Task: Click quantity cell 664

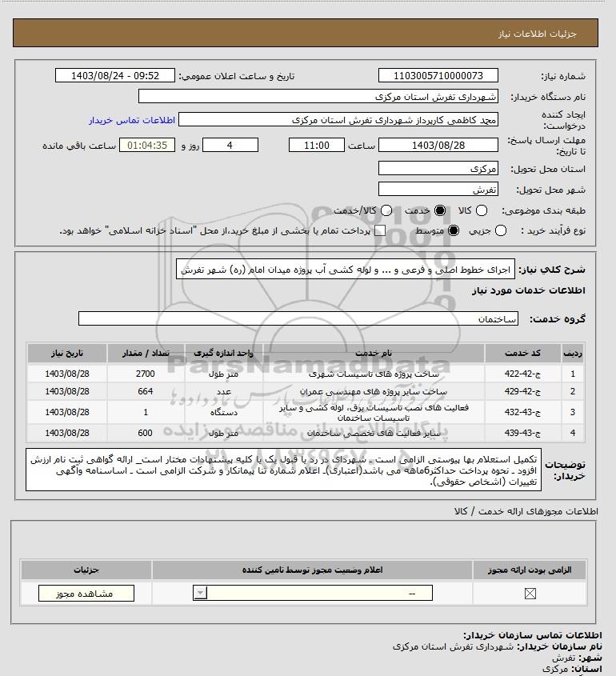Action: (146, 391)
